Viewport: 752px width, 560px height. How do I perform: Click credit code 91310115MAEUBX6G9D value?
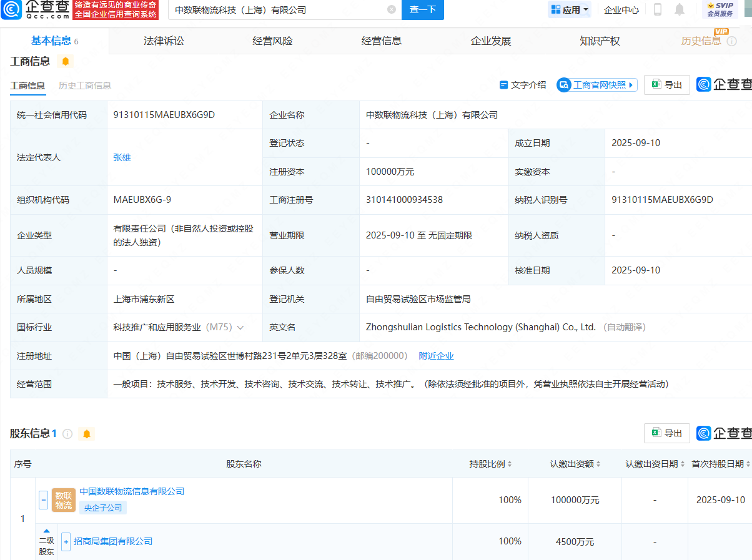(x=164, y=115)
